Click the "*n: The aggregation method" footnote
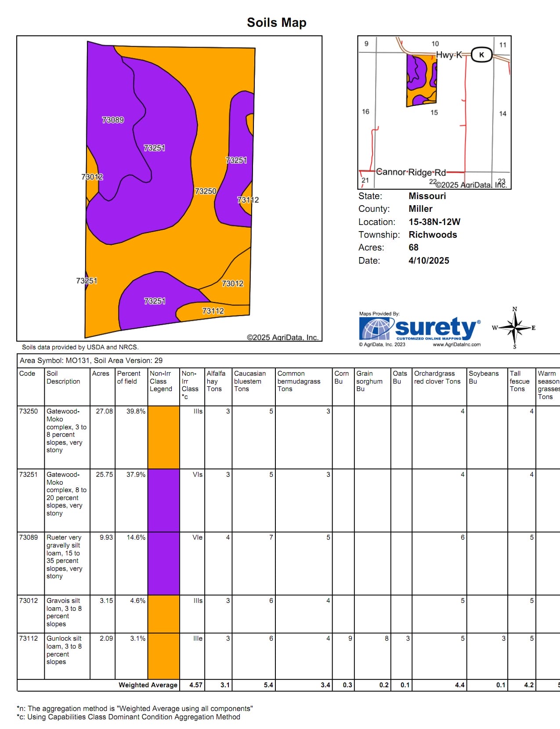 pos(135,709)
